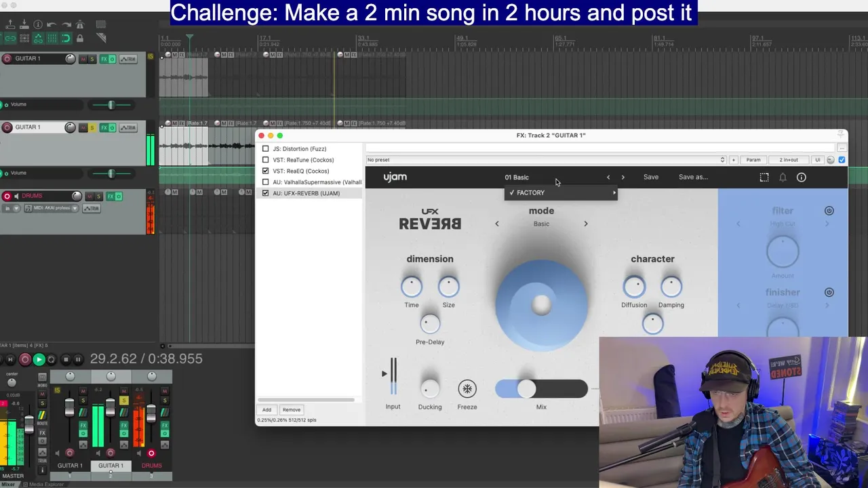868x488 pixels.
Task: Open the UJAM notifications bell
Action: tap(783, 177)
